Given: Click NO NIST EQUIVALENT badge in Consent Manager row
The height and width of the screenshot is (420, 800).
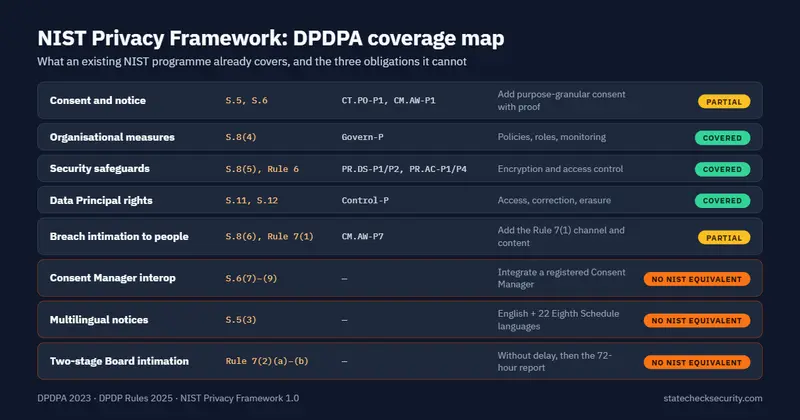Looking at the screenshot, I should (697, 279).
